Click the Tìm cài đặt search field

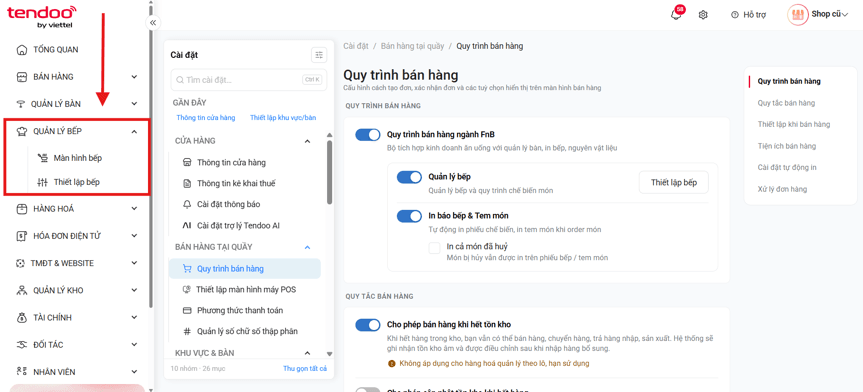pyautogui.click(x=249, y=80)
